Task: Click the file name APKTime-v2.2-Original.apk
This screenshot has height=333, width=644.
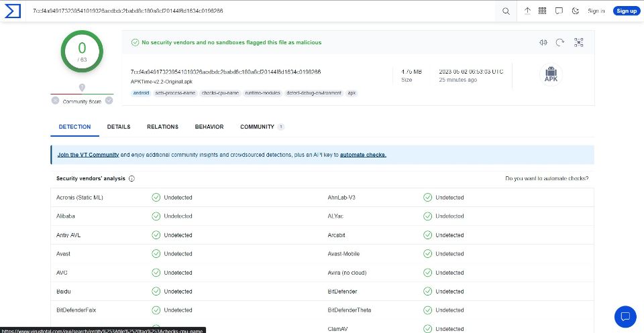Action: click(x=162, y=82)
